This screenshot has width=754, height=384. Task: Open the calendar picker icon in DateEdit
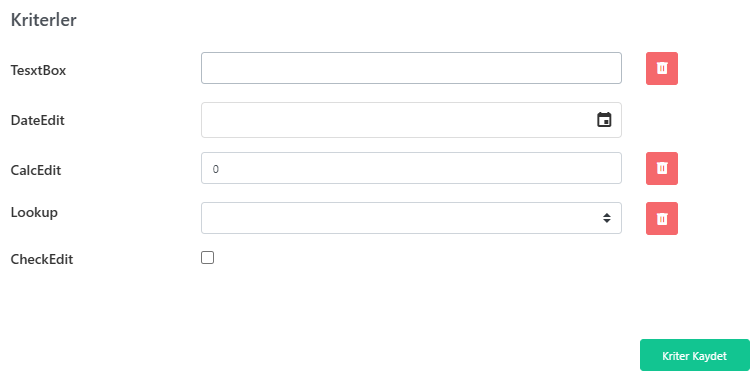coord(604,120)
